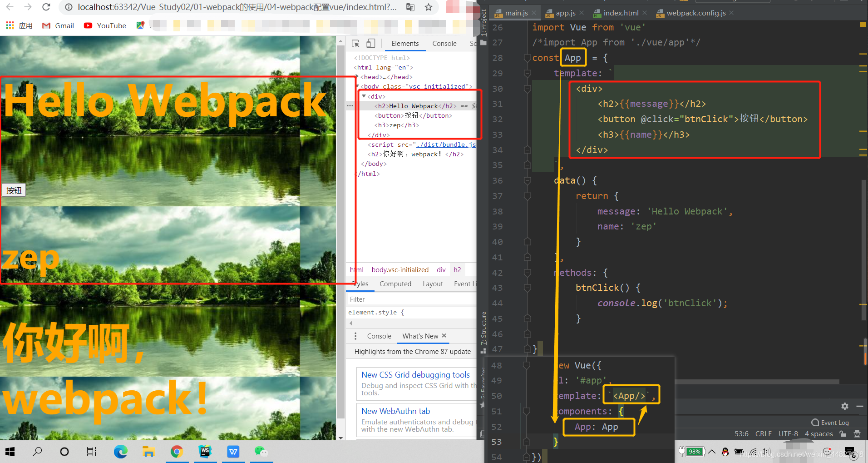Switch to DevTools Elements tab

(x=405, y=44)
